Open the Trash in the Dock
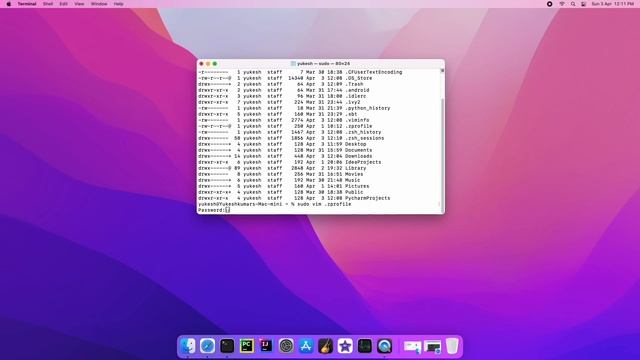 452,346
